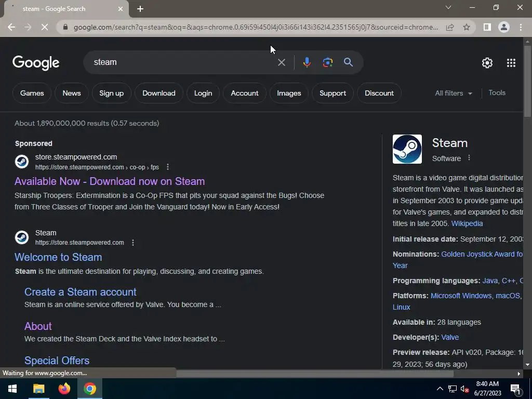Viewport: 532px width, 399px height.
Task: Open the network tray icon
Action: pos(453,389)
